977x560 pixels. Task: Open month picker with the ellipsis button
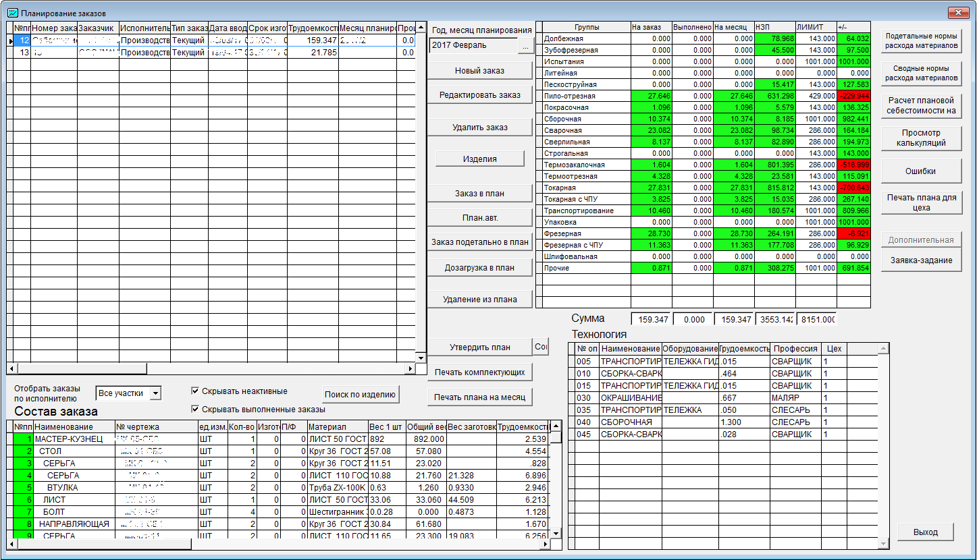(525, 46)
